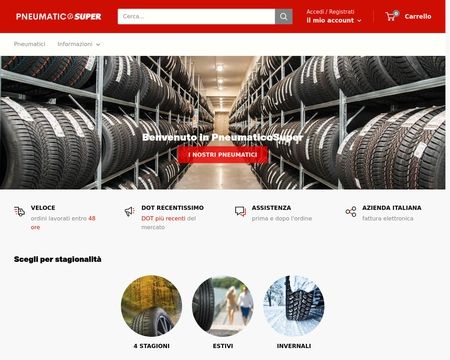Viewport: 450px width, 360px height.
Task: Expand the Informazioni menu
Action: tap(79, 44)
